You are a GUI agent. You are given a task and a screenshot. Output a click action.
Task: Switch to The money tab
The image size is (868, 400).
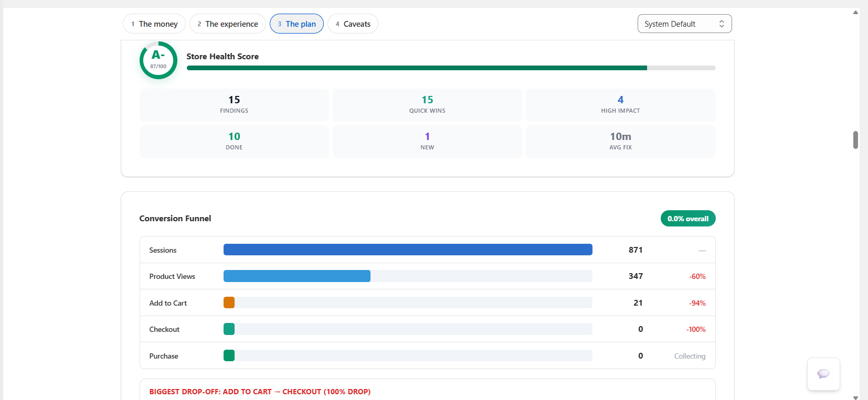coord(154,24)
